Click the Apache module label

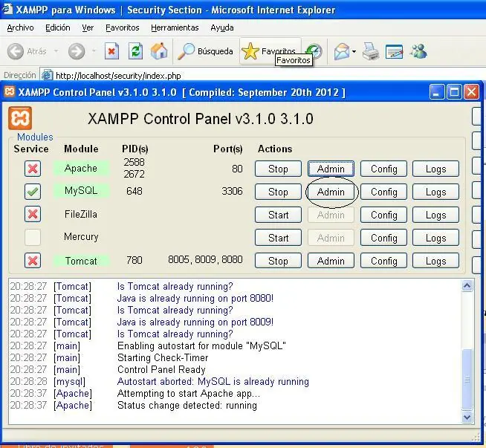[x=81, y=168]
